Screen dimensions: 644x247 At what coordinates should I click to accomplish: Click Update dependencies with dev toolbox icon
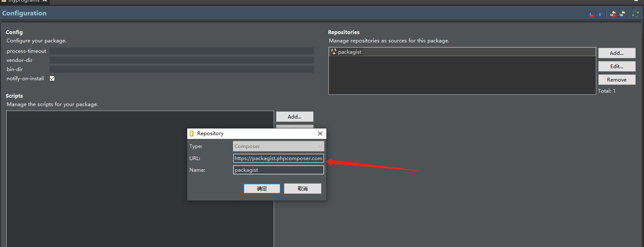(x=613, y=14)
